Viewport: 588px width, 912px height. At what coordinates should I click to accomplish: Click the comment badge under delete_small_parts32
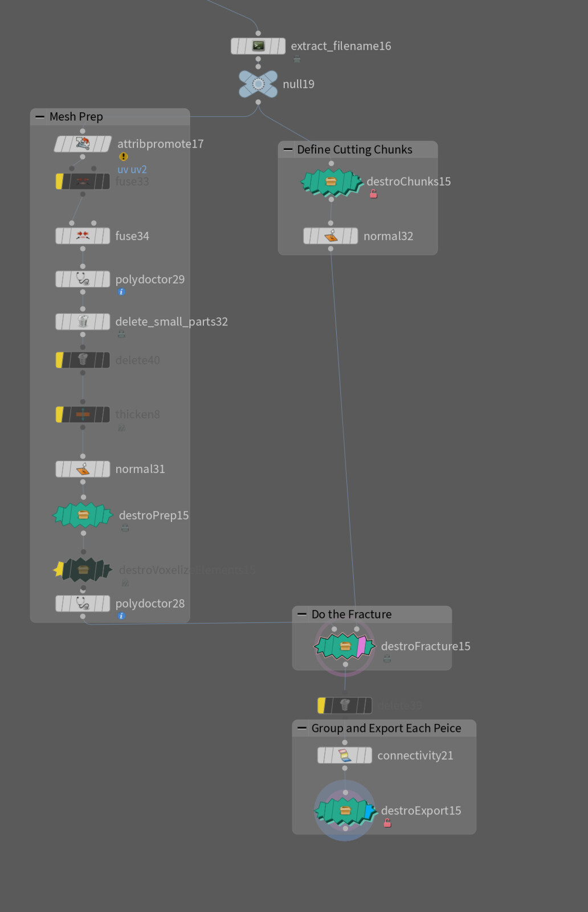point(121,335)
